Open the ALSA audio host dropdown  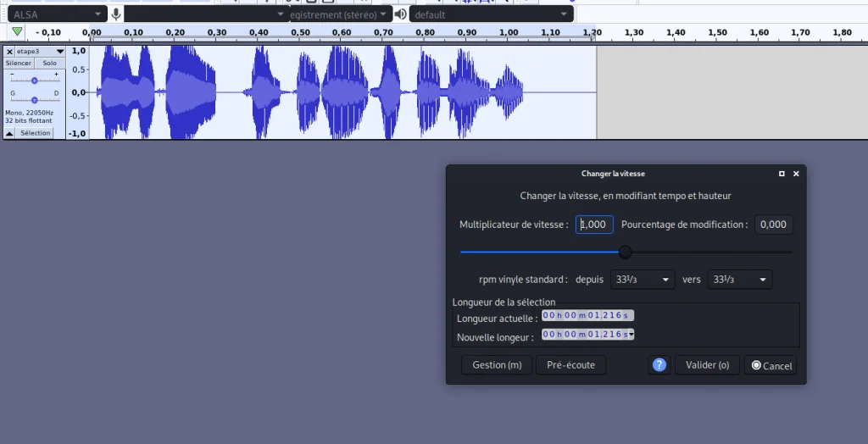(57, 14)
